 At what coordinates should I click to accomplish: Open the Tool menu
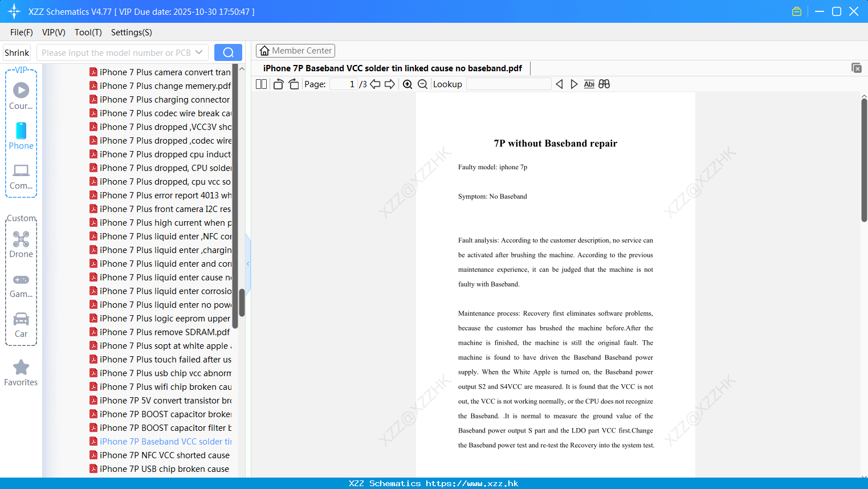click(88, 32)
